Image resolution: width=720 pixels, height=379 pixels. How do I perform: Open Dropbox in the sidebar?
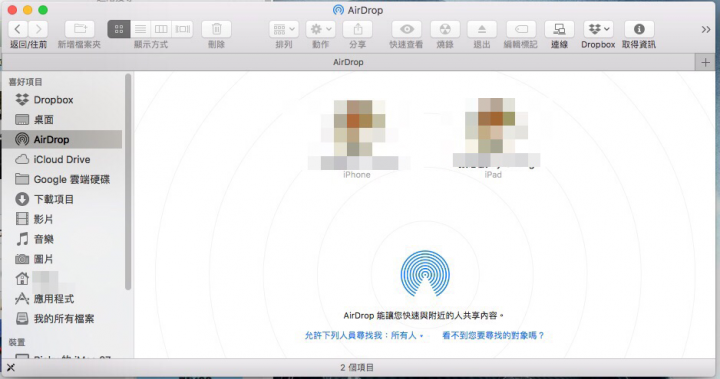click(x=63, y=100)
